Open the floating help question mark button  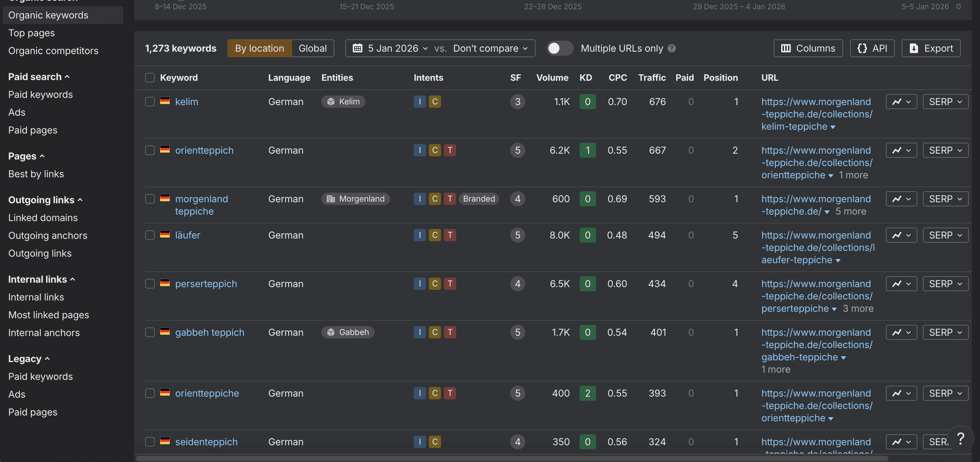[x=960, y=438]
